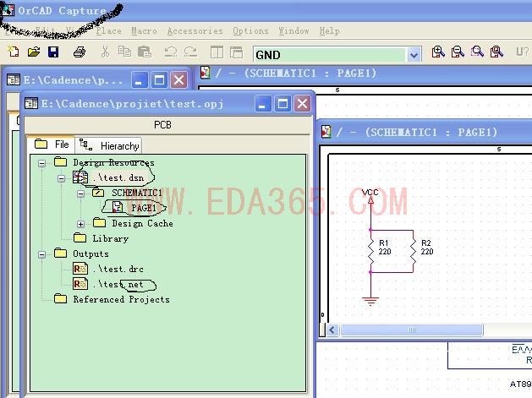Switch to the Hierarchy tab
This screenshot has width=532, height=398.
(108, 146)
